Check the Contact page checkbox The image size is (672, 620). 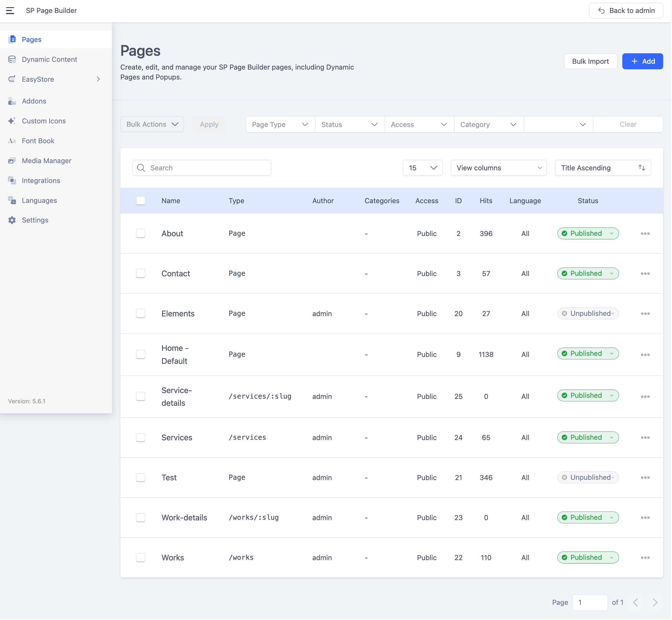pyautogui.click(x=141, y=274)
